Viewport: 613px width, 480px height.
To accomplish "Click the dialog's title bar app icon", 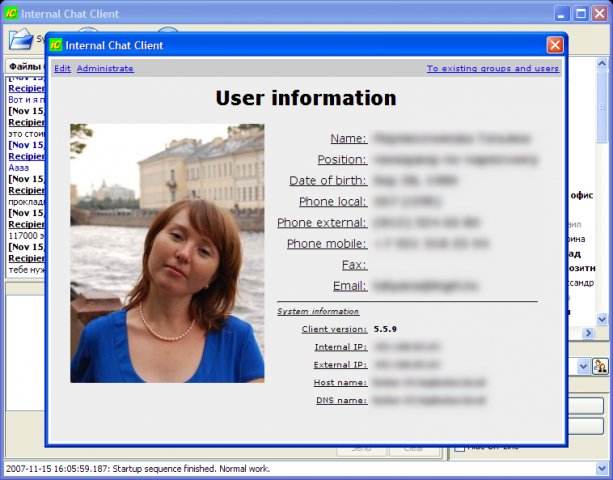I will (57, 45).
